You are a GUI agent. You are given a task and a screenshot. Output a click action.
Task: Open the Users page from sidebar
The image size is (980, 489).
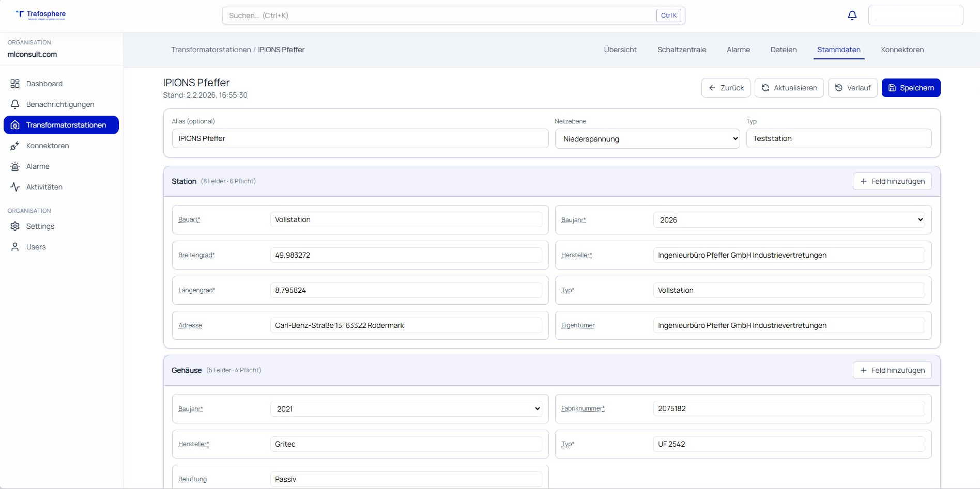[36, 247]
